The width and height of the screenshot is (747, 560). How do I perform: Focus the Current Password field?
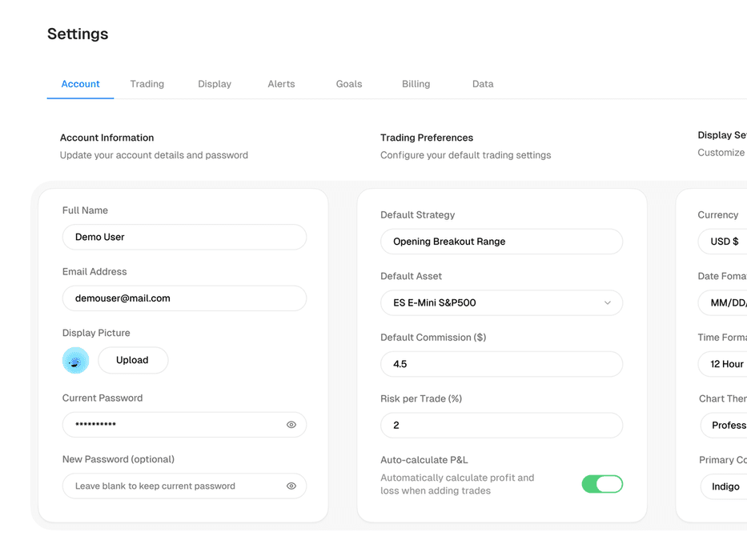pos(184,425)
